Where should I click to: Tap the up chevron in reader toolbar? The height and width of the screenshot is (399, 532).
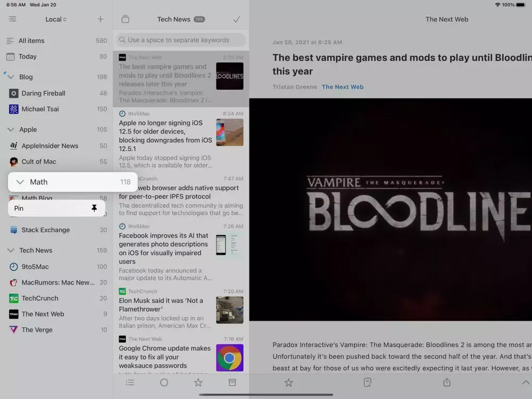526,383
